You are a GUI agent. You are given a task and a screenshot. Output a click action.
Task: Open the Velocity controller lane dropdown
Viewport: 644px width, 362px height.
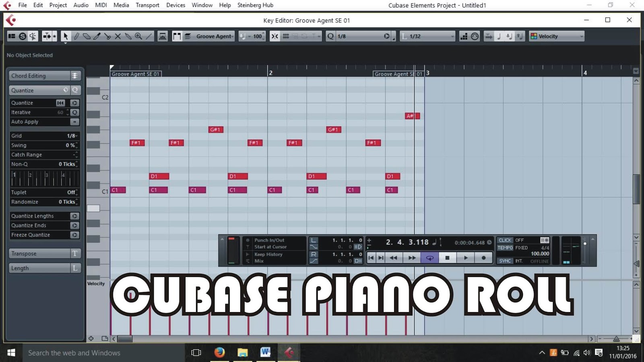click(x=96, y=283)
